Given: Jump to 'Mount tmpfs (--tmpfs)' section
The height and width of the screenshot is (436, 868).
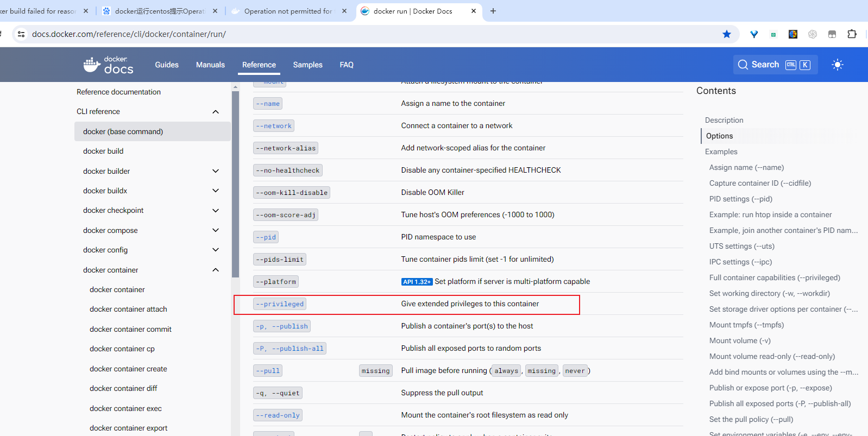Looking at the screenshot, I should point(746,325).
